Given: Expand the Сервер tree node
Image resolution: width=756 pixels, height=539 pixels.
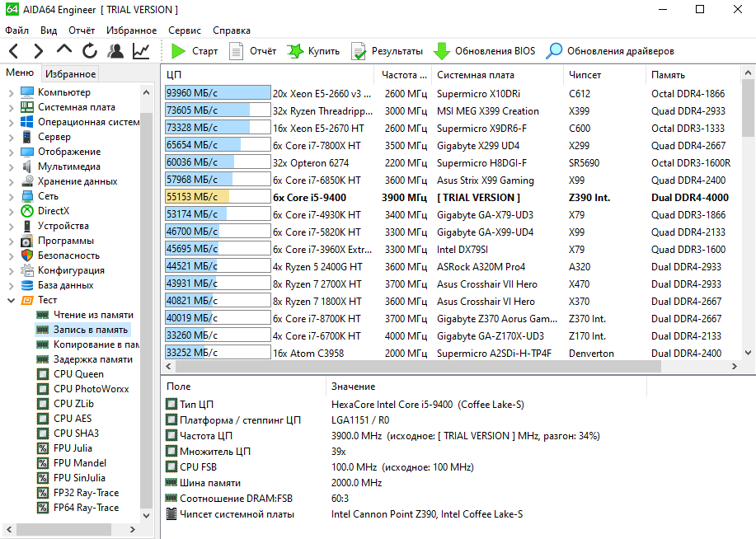Looking at the screenshot, I should (x=11, y=137).
